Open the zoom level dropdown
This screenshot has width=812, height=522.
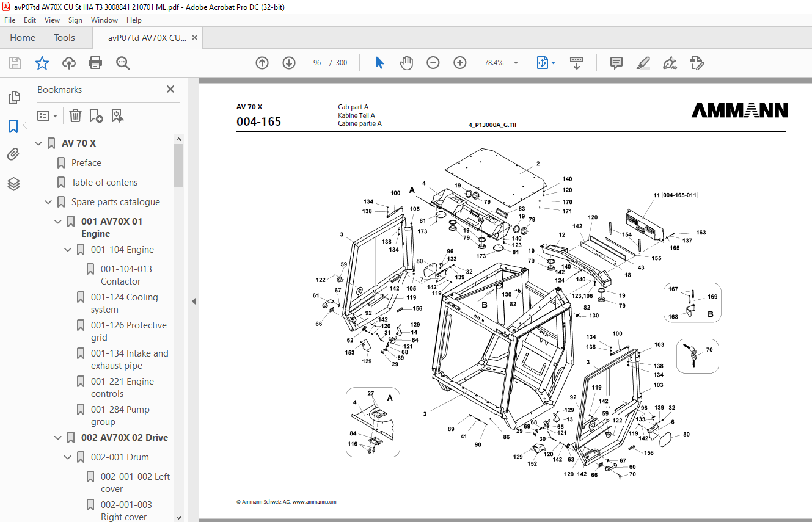tap(516, 63)
